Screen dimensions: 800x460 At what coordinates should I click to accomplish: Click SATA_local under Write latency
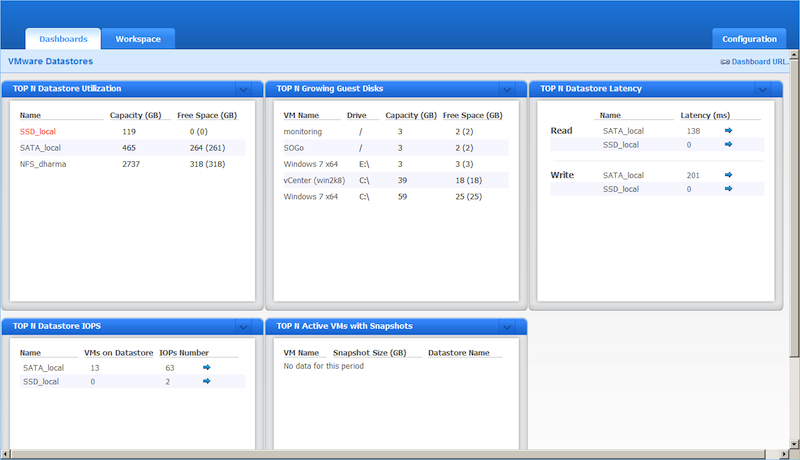623,175
